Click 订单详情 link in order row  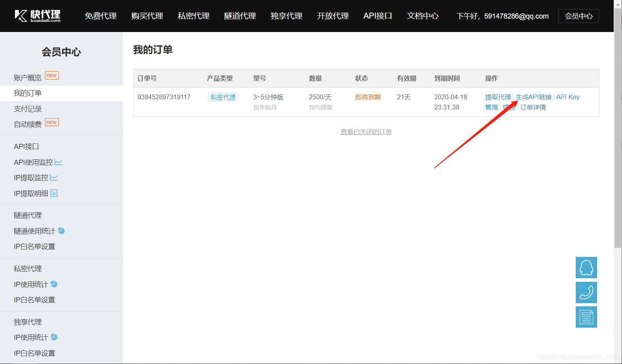[533, 107]
